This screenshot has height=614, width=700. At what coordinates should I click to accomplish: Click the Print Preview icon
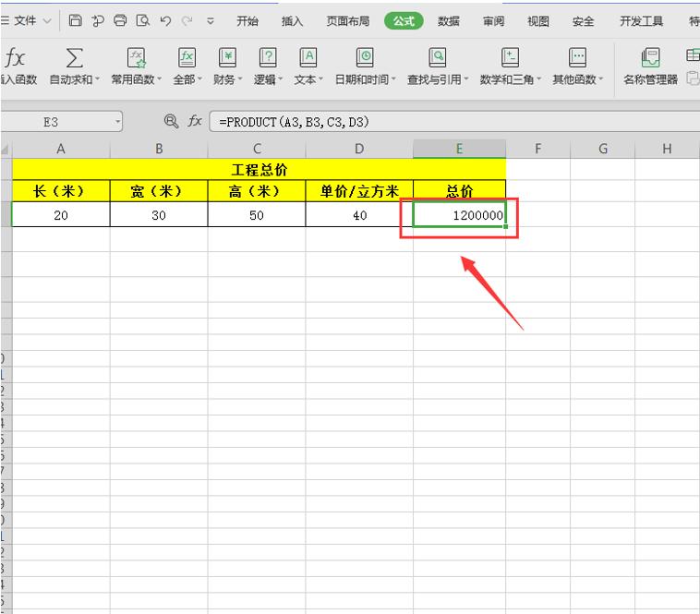click(142, 20)
